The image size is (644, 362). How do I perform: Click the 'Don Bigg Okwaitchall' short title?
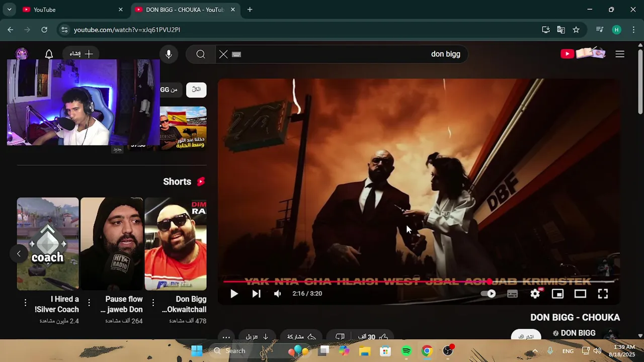click(x=184, y=304)
